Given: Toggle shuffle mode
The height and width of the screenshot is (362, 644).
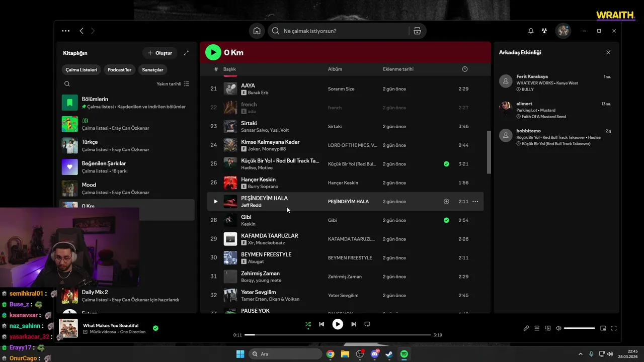Looking at the screenshot, I should click(308, 324).
